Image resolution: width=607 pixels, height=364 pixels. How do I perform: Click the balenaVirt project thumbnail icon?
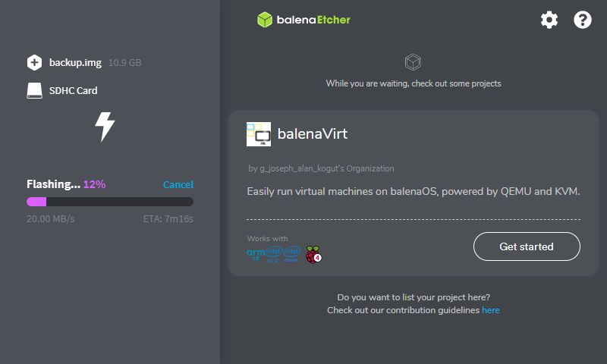click(259, 134)
